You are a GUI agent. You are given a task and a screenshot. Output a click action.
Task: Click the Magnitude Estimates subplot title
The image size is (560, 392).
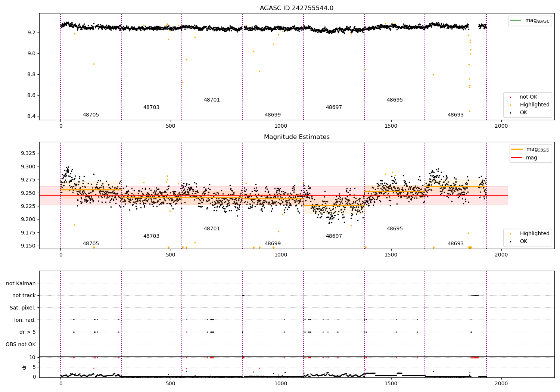click(x=296, y=137)
